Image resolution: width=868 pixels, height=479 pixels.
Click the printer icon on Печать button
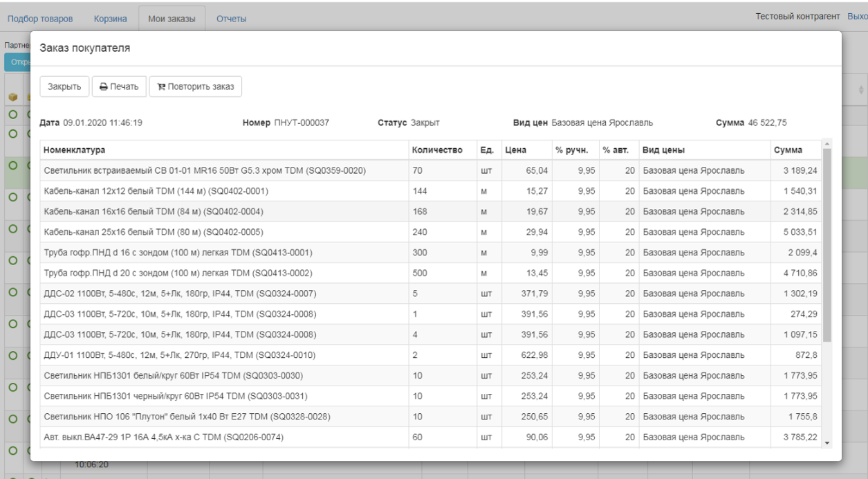coord(104,87)
